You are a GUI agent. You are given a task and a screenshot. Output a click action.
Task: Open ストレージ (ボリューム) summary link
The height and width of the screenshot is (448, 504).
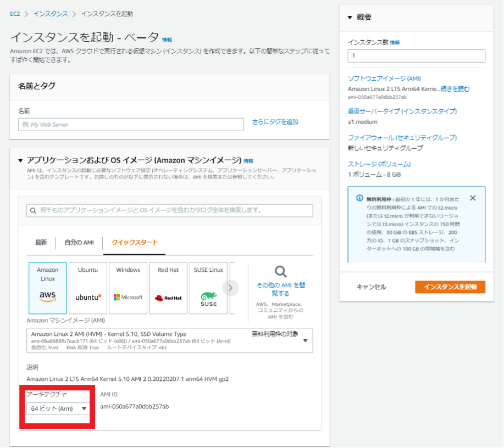379,164
